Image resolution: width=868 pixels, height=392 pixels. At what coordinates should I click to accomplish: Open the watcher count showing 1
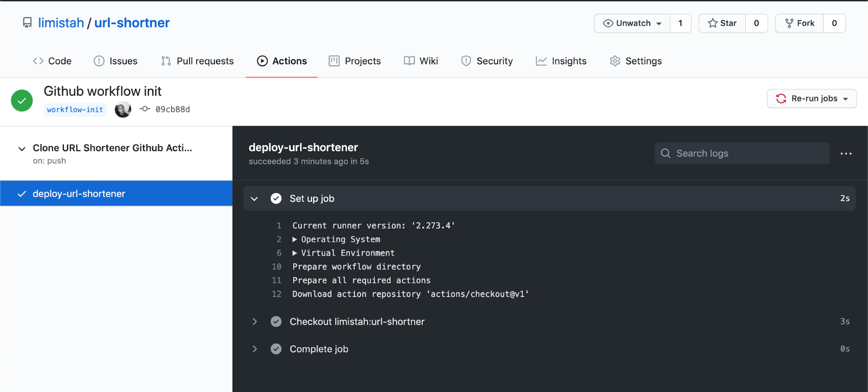tap(680, 23)
